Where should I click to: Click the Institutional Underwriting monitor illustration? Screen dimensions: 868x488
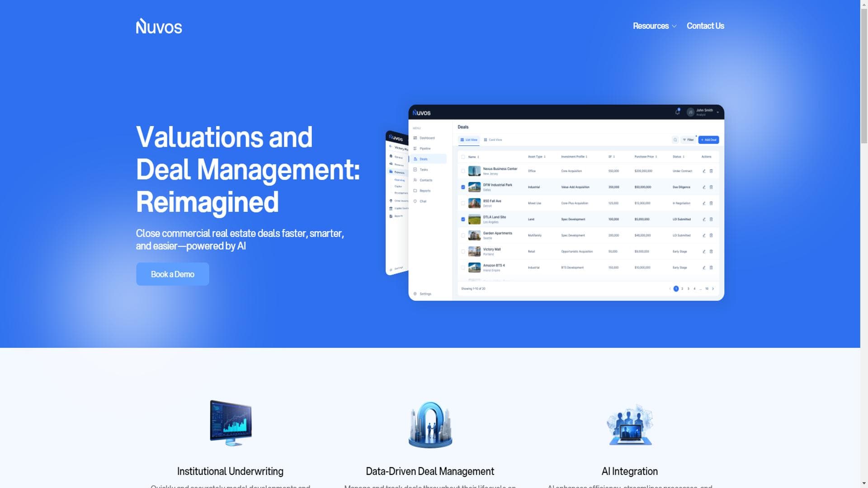231,423
